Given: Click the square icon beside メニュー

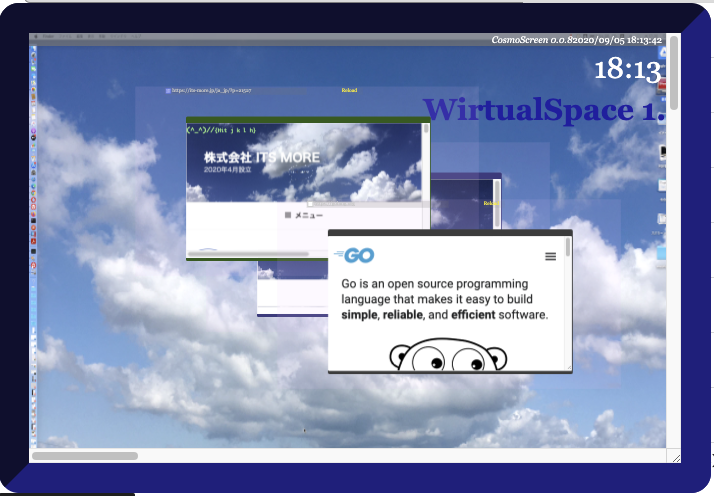Looking at the screenshot, I should point(289,215).
